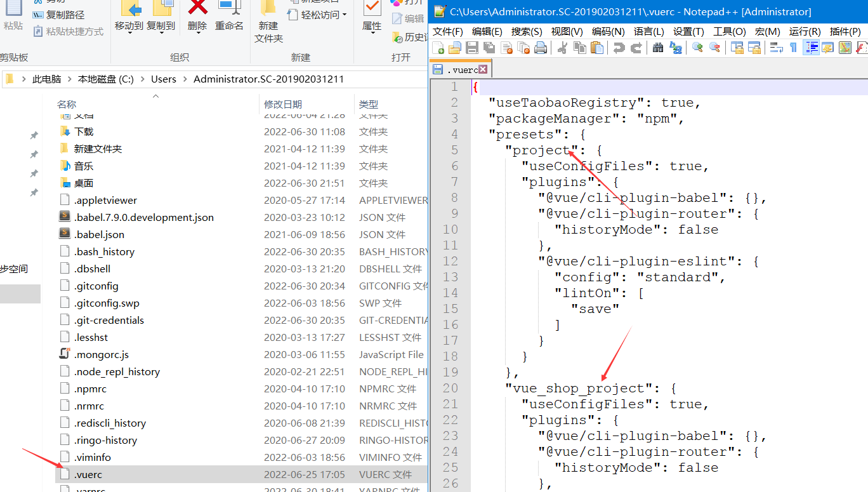Viewport: 868px width, 492px height.
Task: Open 属性 properties dropdown in ribbon
Action: (x=372, y=18)
